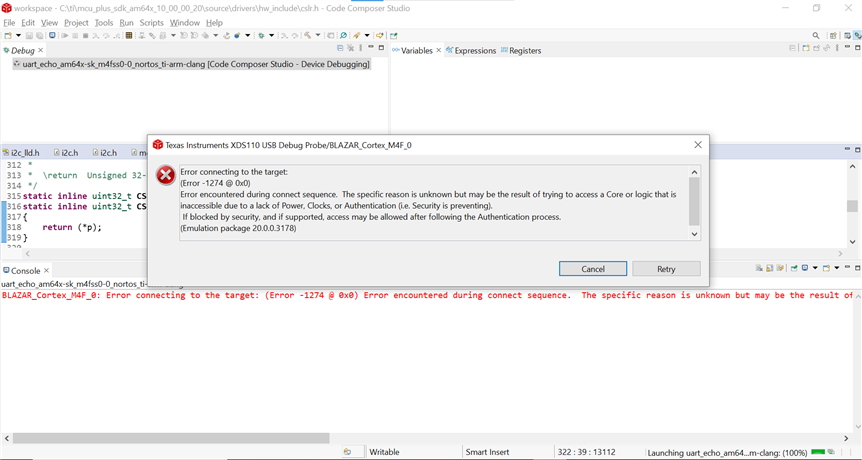Close the Console tab
This screenshot has height=460, width=862.
(x=47, y=270)
